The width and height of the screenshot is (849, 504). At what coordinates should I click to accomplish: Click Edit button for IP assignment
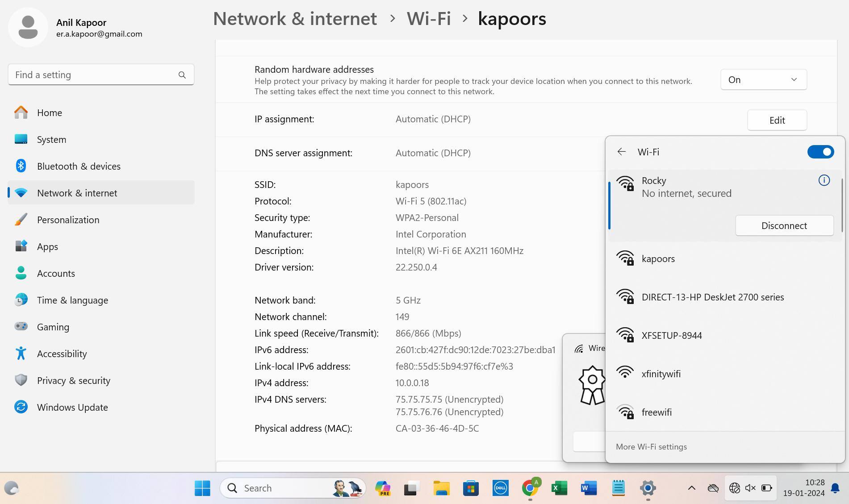777,120
